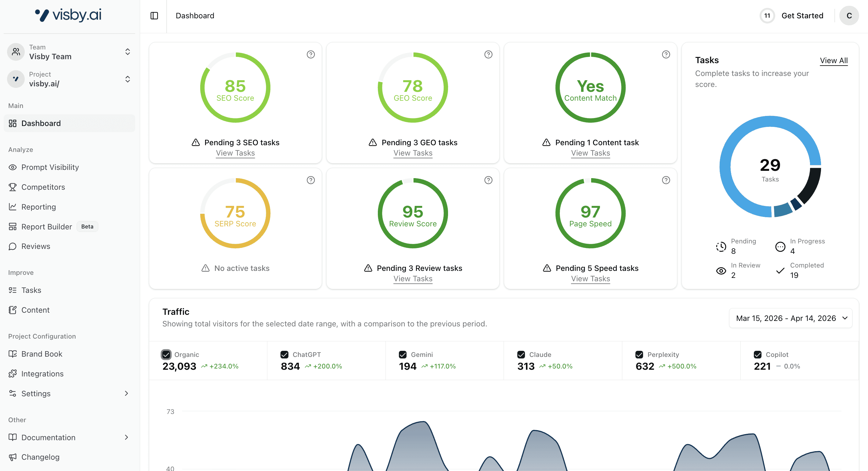Click the Get Started progress button
The image size is (868, 471).
pos(802,16)
